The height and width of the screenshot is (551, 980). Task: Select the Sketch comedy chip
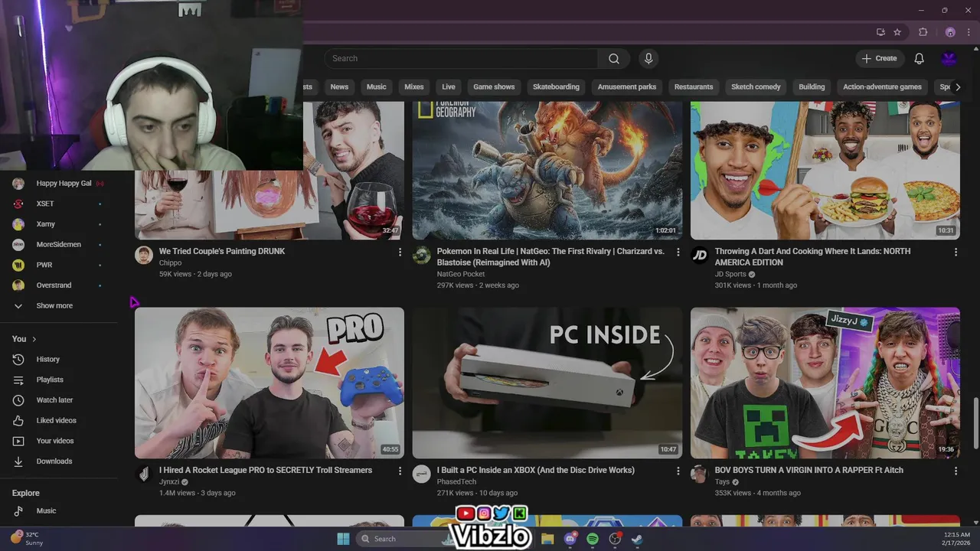756,86
